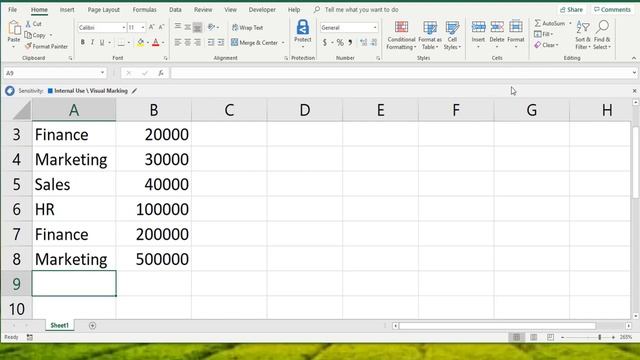
Task: Center text horizontally
Action: click(x=187, y=42)
